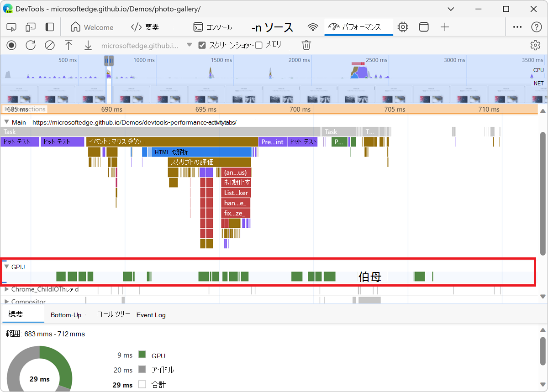
Task: Activate the inspect element picker tool
Action: [11, 27]
